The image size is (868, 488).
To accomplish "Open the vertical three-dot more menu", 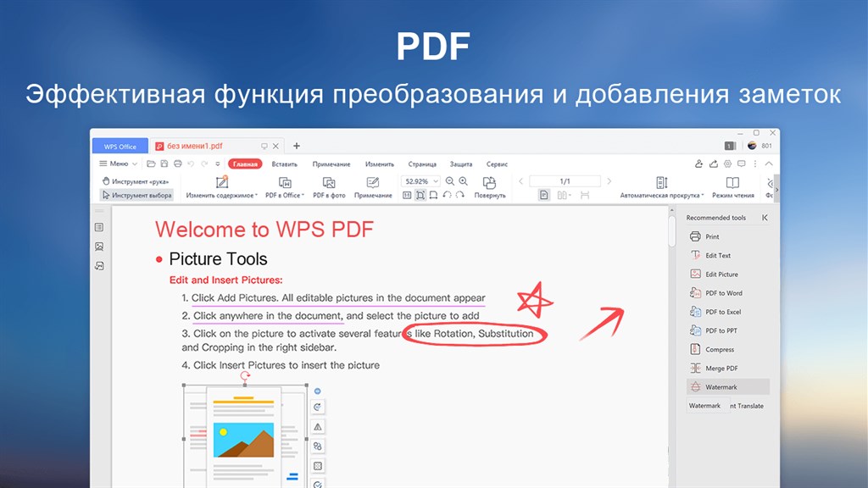I will tap(755, 164).
